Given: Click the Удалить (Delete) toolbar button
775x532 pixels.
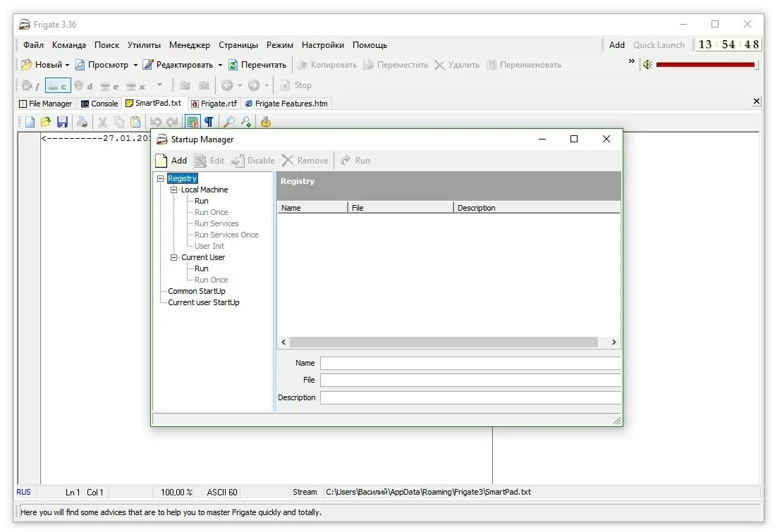Looking at the screenshot, I should tap(457, 65).
